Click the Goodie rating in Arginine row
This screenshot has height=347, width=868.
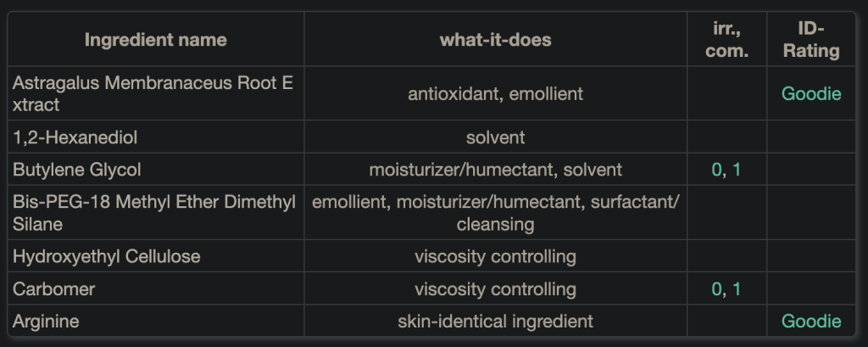[811, 322]
